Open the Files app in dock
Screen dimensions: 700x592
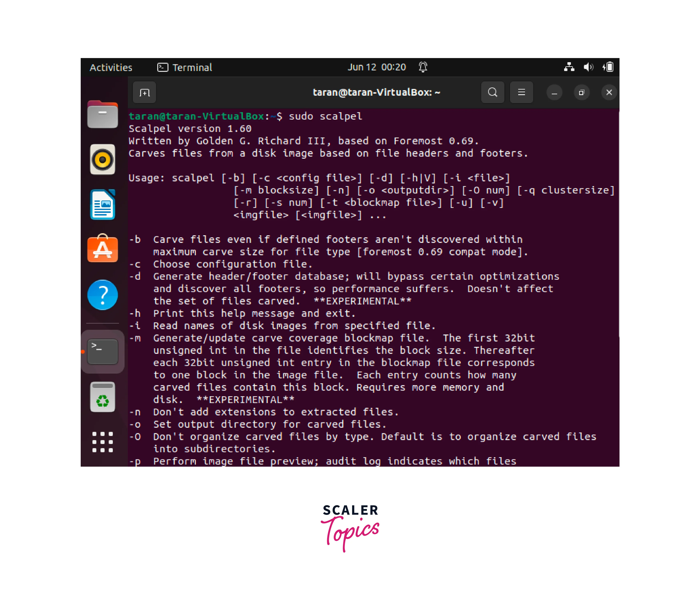click(102, 115)
